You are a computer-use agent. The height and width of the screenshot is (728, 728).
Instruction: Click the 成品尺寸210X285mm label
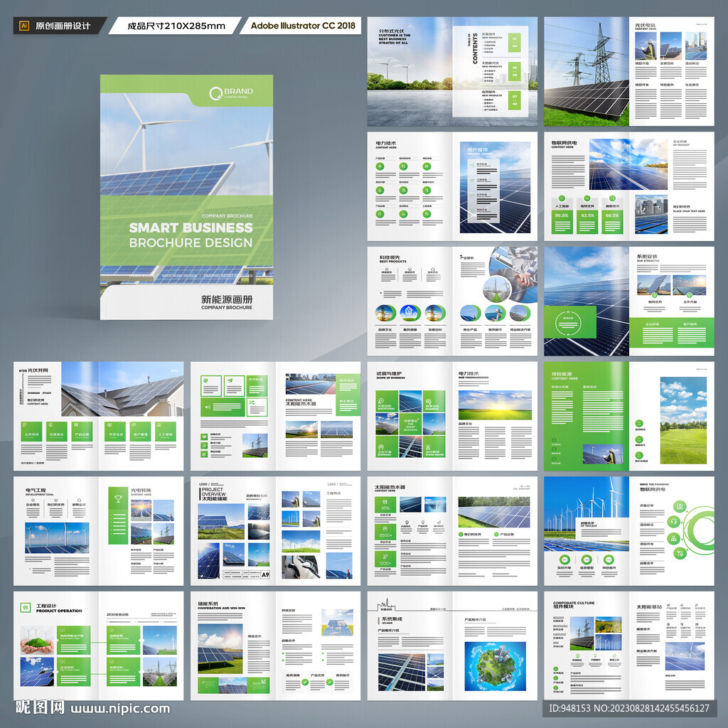[176, 26]
